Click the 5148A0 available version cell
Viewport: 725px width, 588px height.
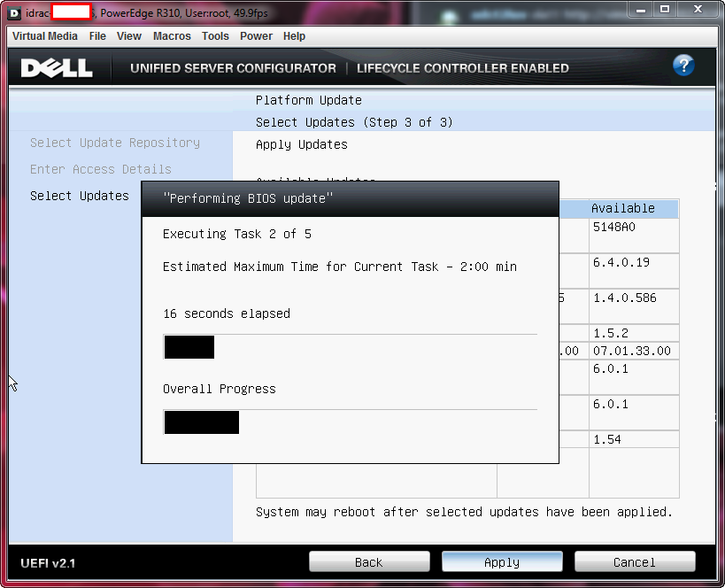tap(634, 236)
